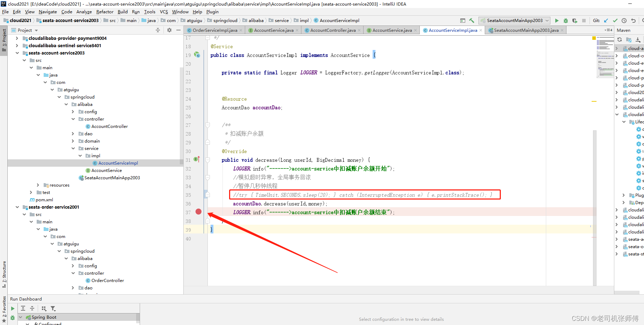The width and height of the screenshot is (644, 325).
Task: Open the Refactor menu
Action: coord(105,12)
